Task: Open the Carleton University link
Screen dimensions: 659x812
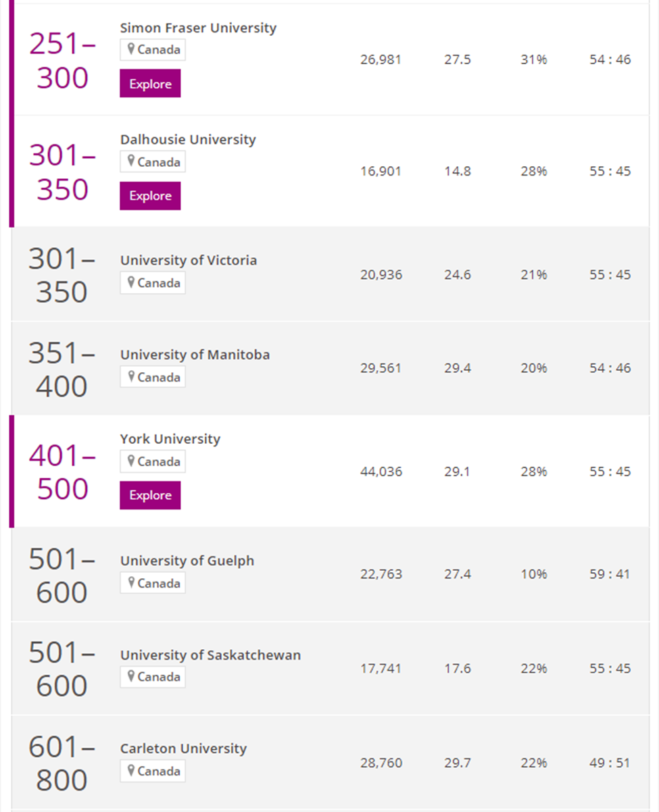Action: click(x=183, y=748)
